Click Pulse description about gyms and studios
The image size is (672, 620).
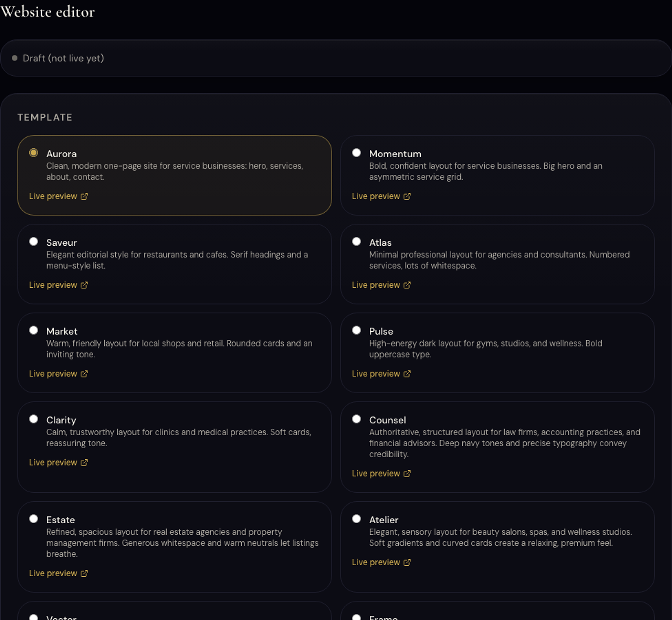[x=486, y=349]
